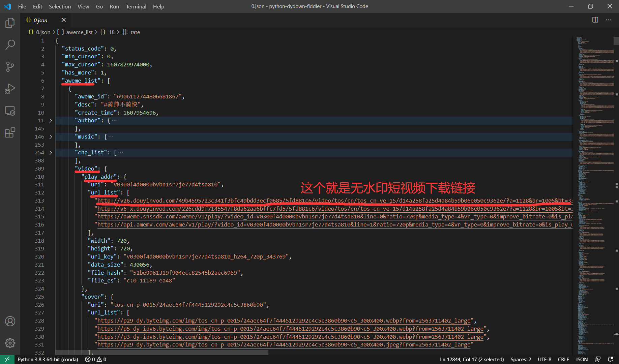The width and height of the screenshot is (619, 364).
Task: Select Python 3.8.3 interpreter in status bar
Action: (48, 359)
